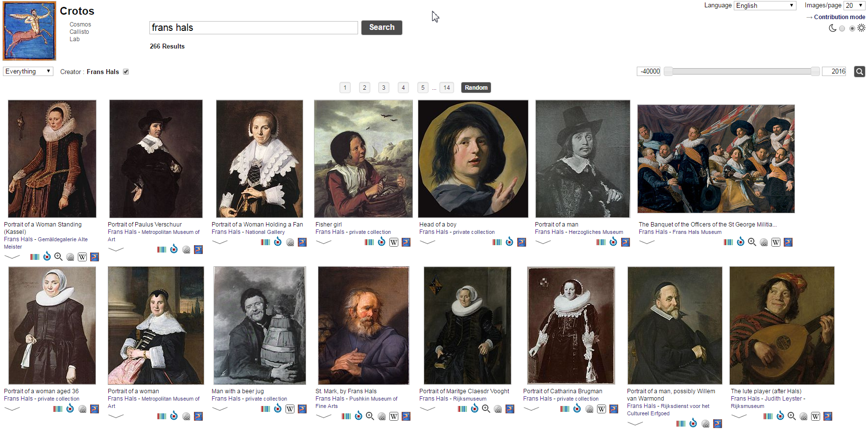Screen dimensions: 868x431
Task: Go to results page 2
Action: click(x=364, y=88)
